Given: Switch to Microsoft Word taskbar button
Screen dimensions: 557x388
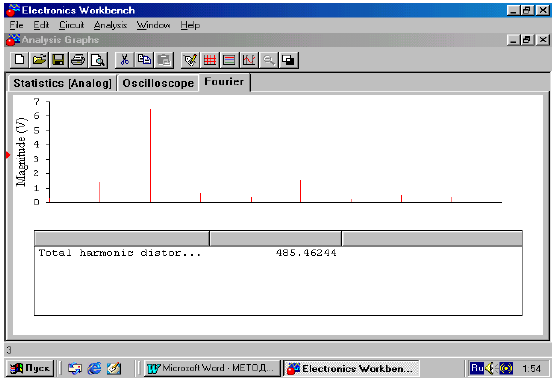Looking at the screenshot, I should coord(212,368).
